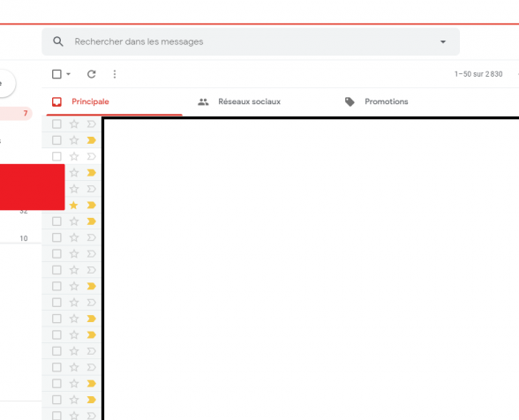Click the red '7' unread count badge

[25, 114]
